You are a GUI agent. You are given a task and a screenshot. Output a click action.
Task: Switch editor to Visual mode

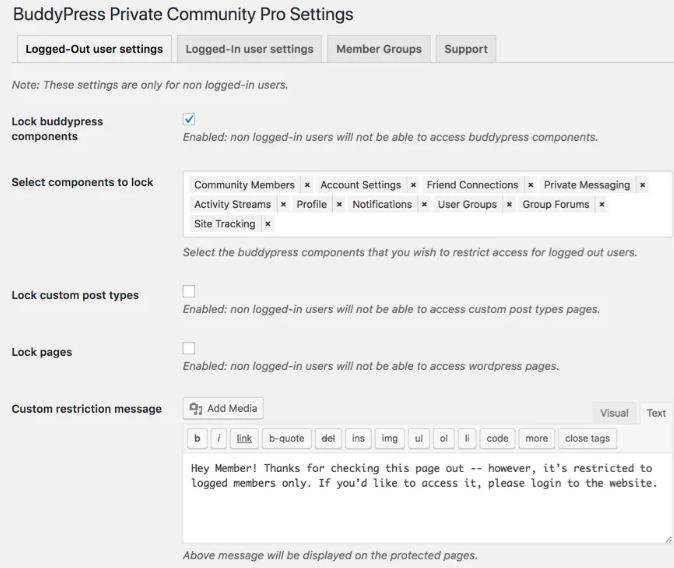tap(614, 413)
